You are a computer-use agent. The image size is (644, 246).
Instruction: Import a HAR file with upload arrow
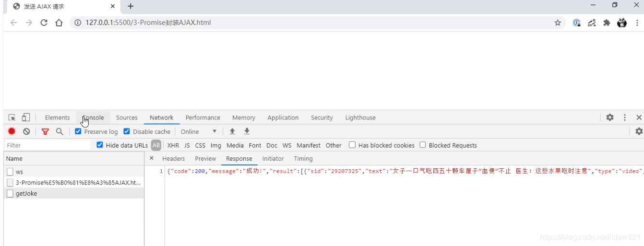(x=232, y=131)
